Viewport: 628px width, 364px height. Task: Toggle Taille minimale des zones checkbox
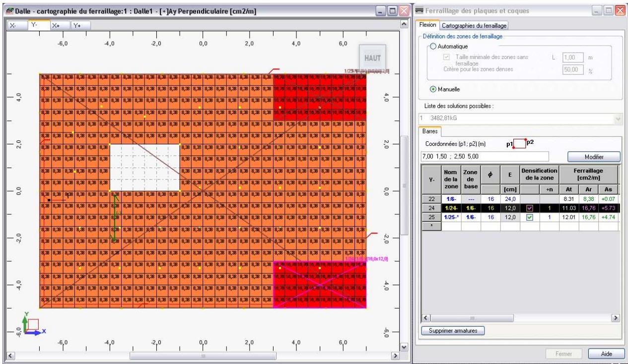point(447,58)
